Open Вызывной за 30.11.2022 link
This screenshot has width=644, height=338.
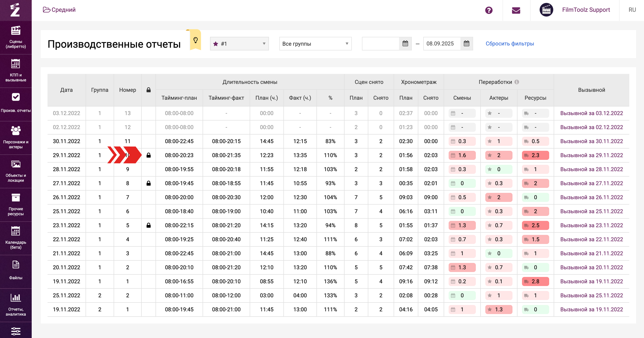pos(591,141)
